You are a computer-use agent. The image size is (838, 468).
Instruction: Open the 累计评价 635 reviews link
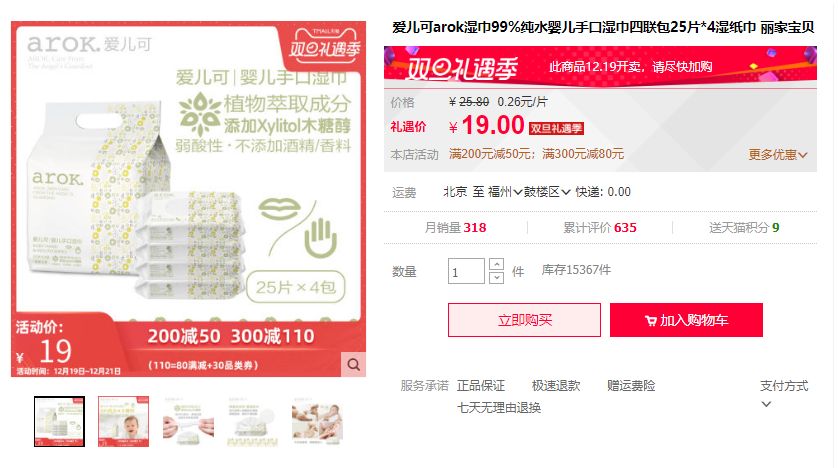[x=600, y=228]
